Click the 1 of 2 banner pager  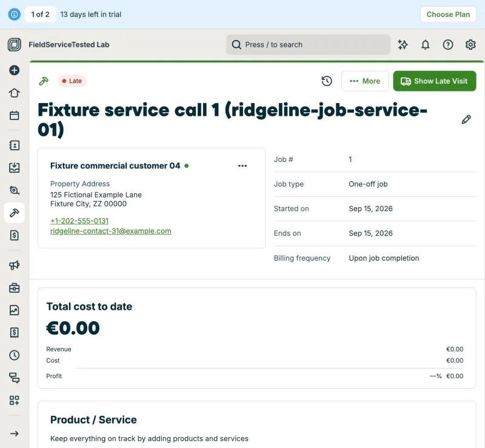(40, 14)
